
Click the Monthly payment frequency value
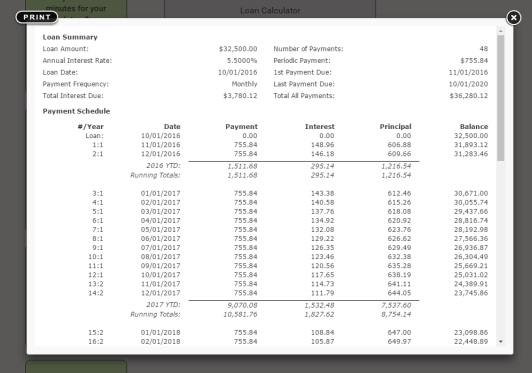[x=244, y=84]
